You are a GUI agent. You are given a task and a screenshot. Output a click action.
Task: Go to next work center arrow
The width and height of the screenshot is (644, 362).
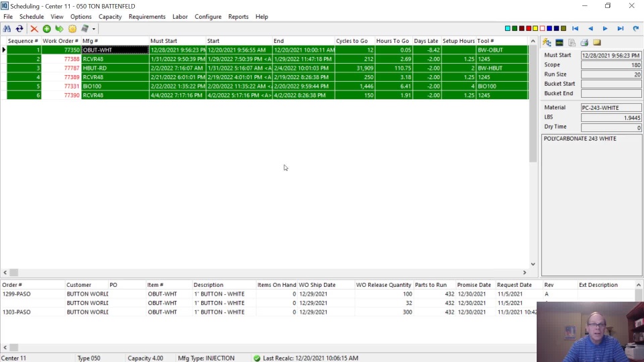[x=605, y=28]
